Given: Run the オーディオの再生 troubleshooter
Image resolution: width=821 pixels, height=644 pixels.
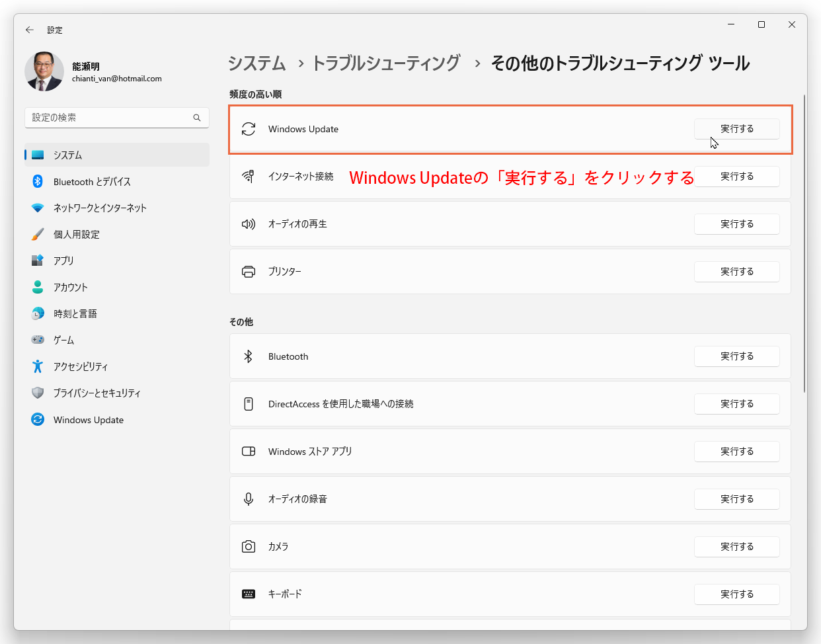Looking at the screenshot, I should point(737,224).
